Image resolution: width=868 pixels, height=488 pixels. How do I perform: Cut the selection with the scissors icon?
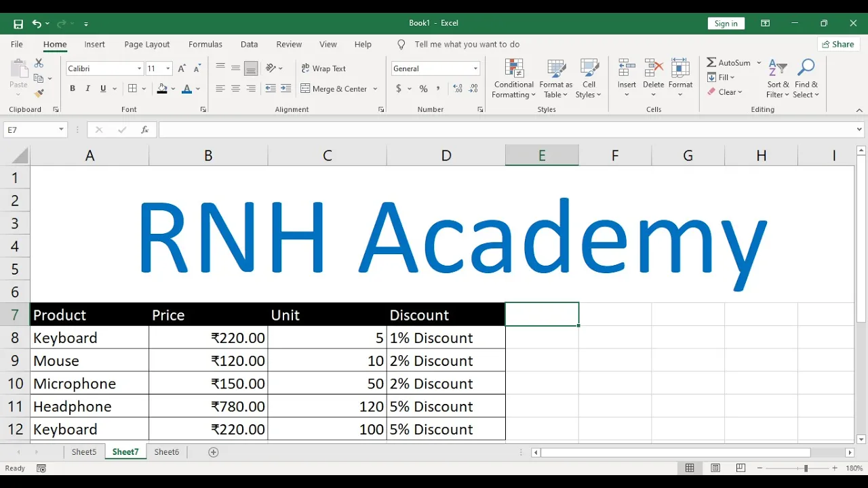point(39,63)
